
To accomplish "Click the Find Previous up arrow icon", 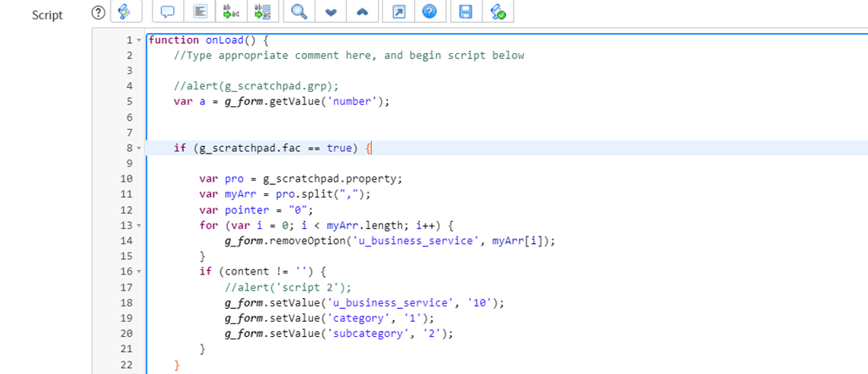I will (362, 12).
